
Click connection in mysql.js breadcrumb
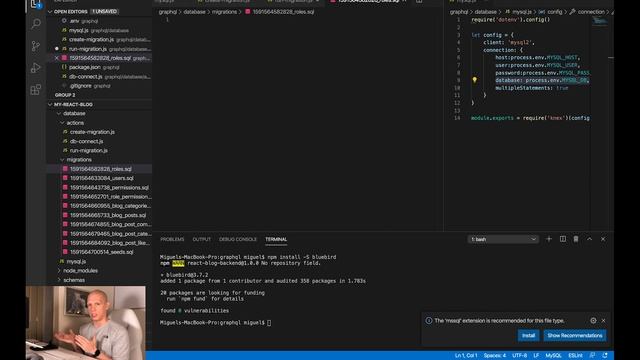point(591,12)
